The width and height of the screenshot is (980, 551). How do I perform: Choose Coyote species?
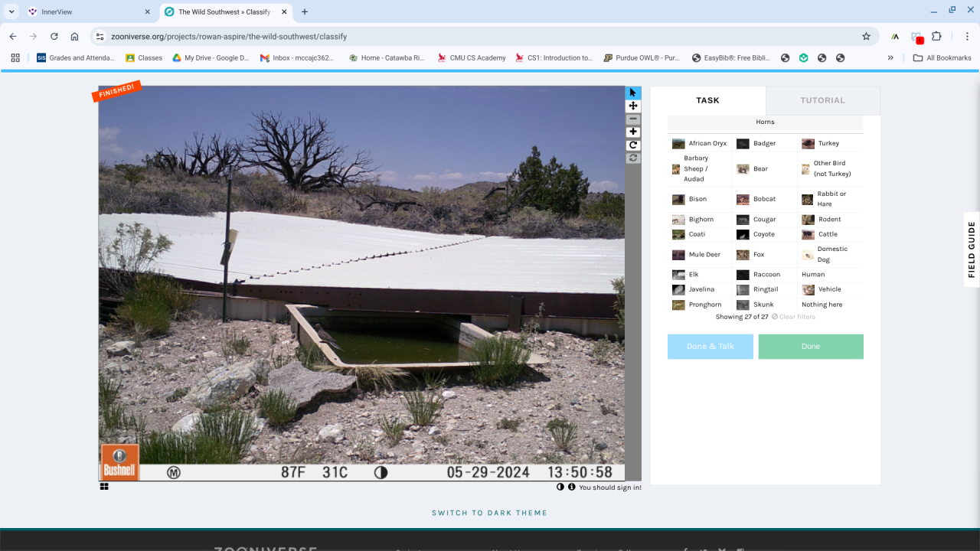tap(765, 234)
